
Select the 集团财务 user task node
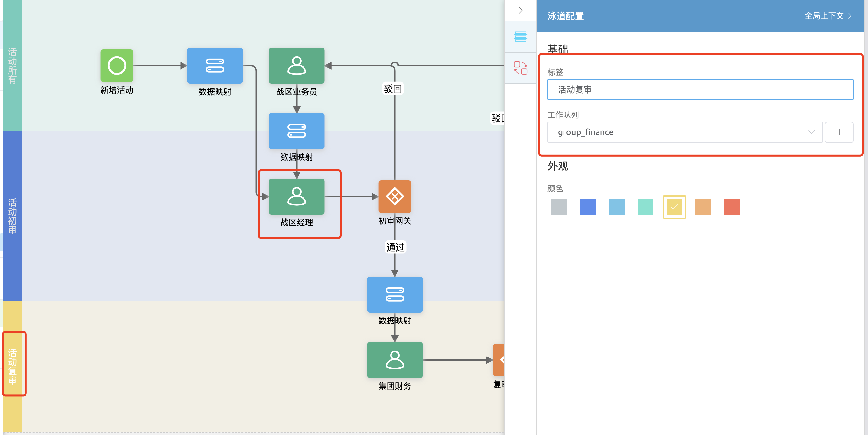click(x=394, y=360)
